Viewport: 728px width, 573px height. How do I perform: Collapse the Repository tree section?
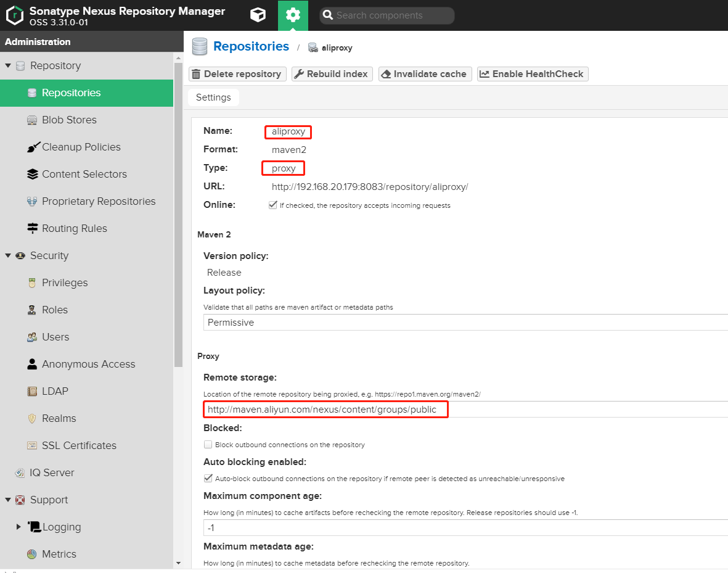[8, 65]
